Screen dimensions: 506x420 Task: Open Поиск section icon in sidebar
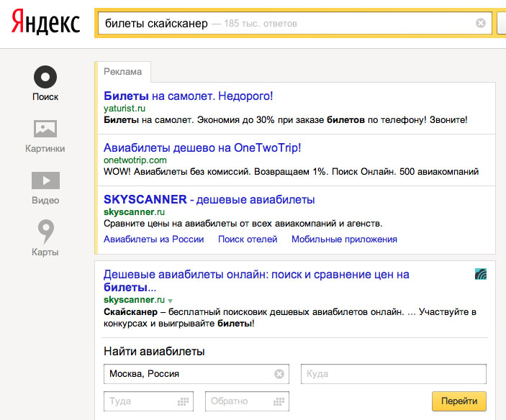[x=45, y=77]
